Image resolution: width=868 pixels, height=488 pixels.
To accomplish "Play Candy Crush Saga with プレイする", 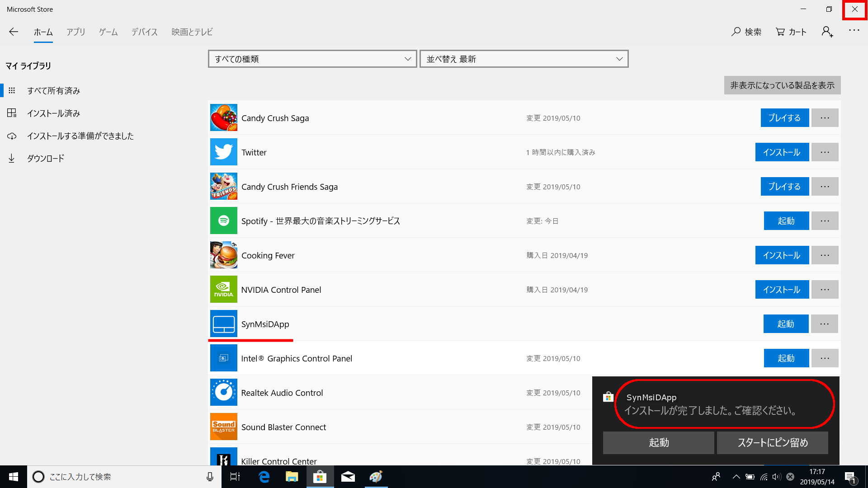I will pos(785,118).
